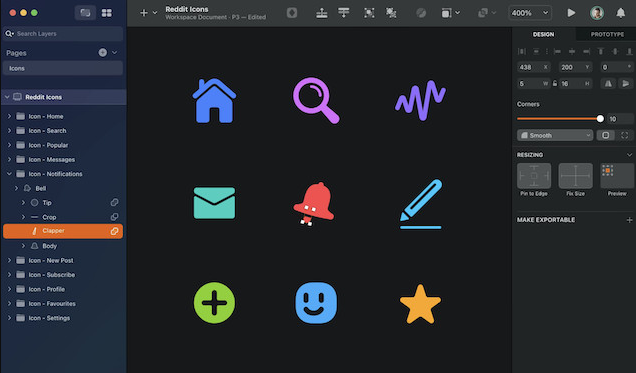The height and width of the screenshot is (373, 636).
Task: Align layer to top edge
Action: (x=601, y=51)
